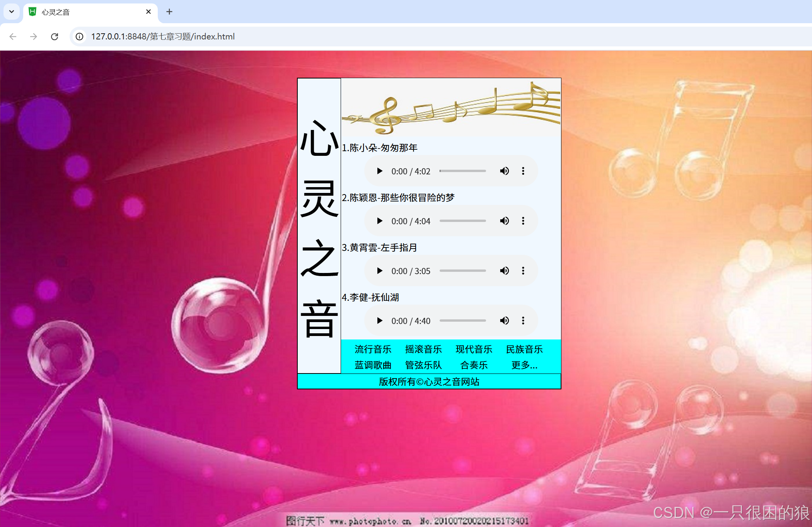
Task: Open the 更多... link
Action: 524,365
